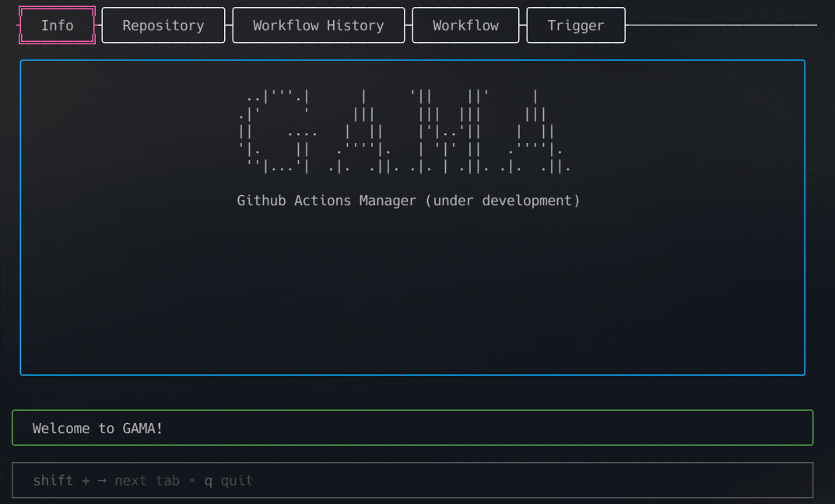Select the Info tab
The width and height of the screenshot is (835, 504).
pyautogui.click(x=57, y=25)
